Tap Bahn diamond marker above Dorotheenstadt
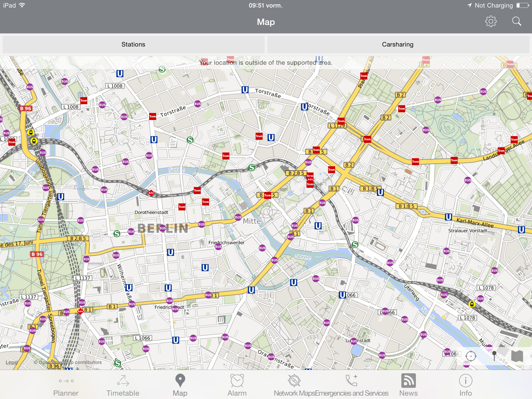This screenshot has width=532, height=399. [151, 193]
